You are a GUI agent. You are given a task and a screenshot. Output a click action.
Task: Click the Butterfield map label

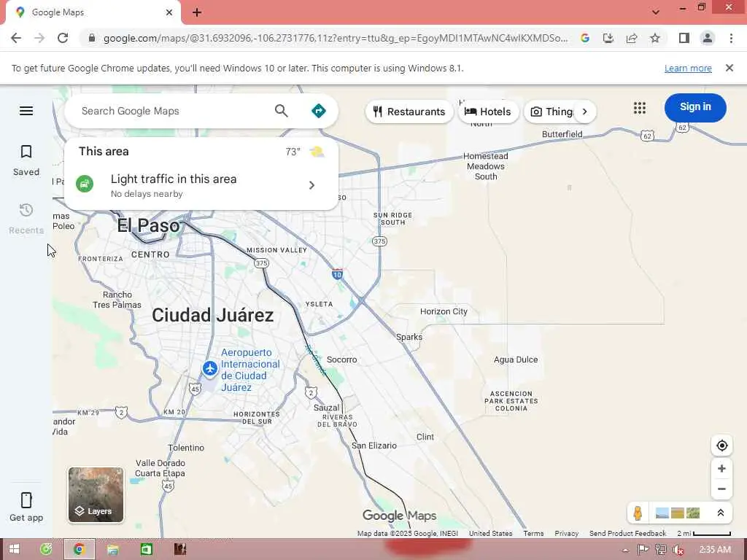(562, 134)
